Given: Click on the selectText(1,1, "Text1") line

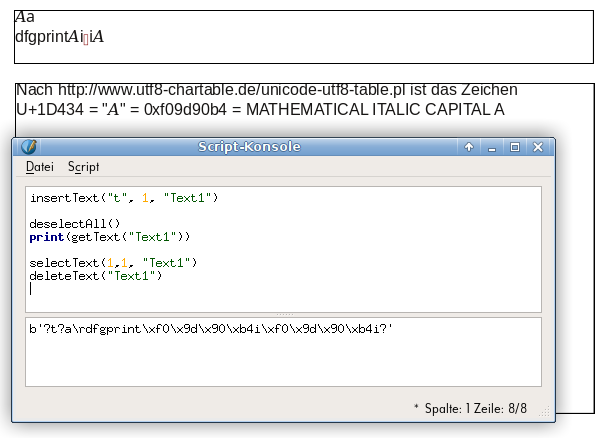Looking at the screenshot, I should coord(113,262).
